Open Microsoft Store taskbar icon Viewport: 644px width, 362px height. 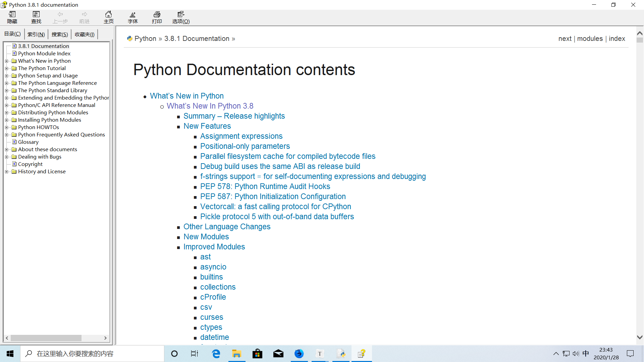pyautogui.click(x=257, y=354)
